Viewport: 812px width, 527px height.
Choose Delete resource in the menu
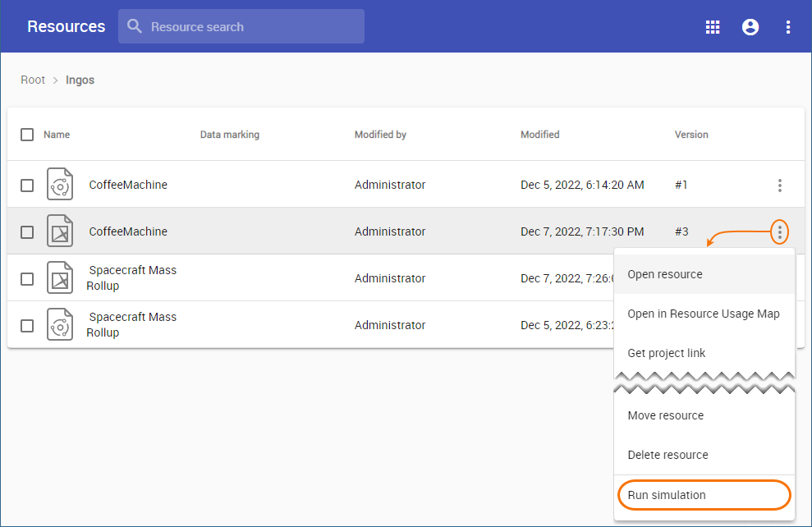click(x=667, y=455)
